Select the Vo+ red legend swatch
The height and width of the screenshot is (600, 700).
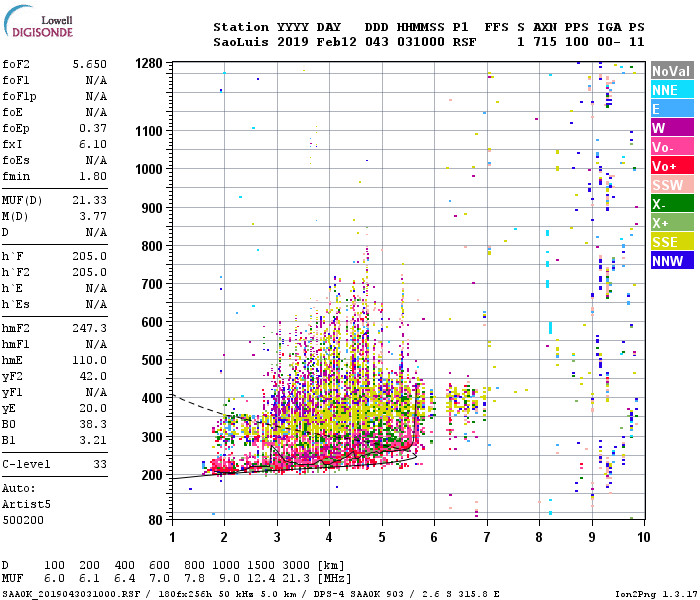672,166
